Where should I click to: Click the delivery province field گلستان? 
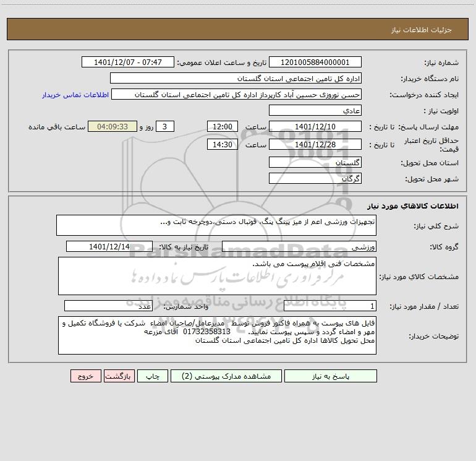point(315,162)
